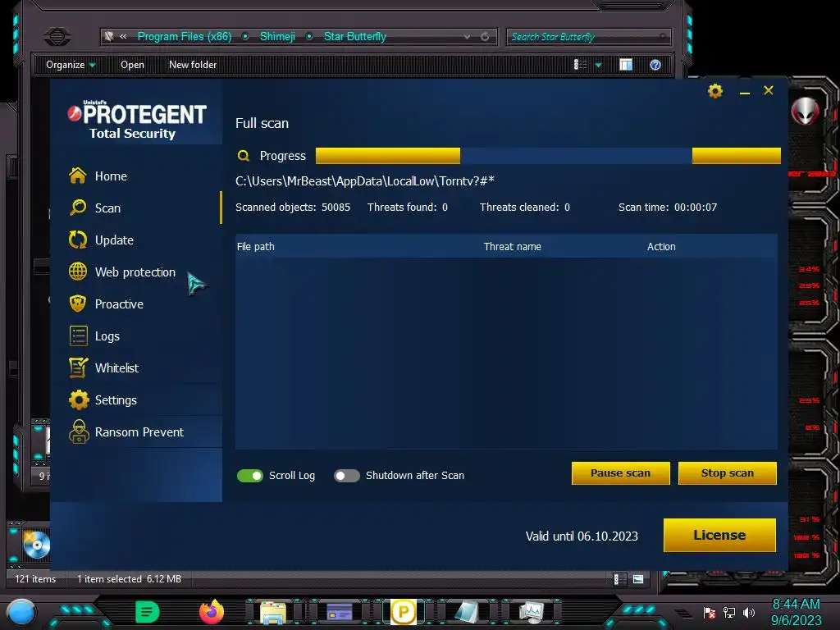Click the Explorer change view icon
The height and width of the screenshot is (630, 840).
(580, 65)
